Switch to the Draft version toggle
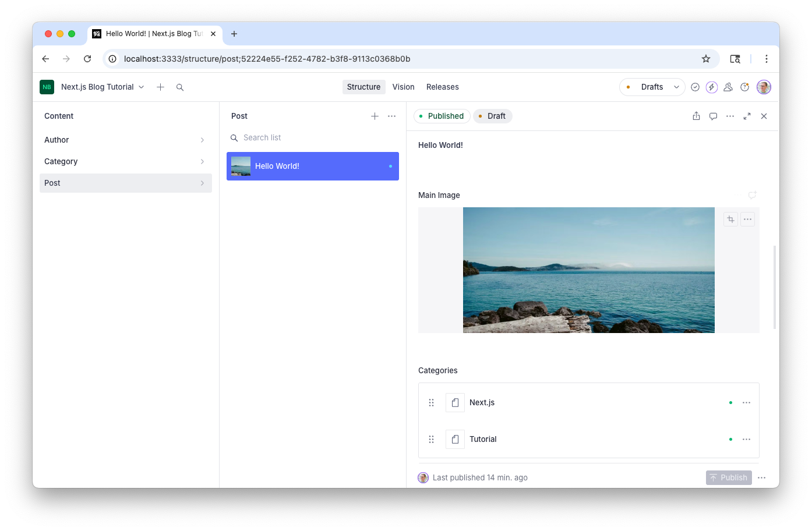812x531 pixels. tap(492, 116)
